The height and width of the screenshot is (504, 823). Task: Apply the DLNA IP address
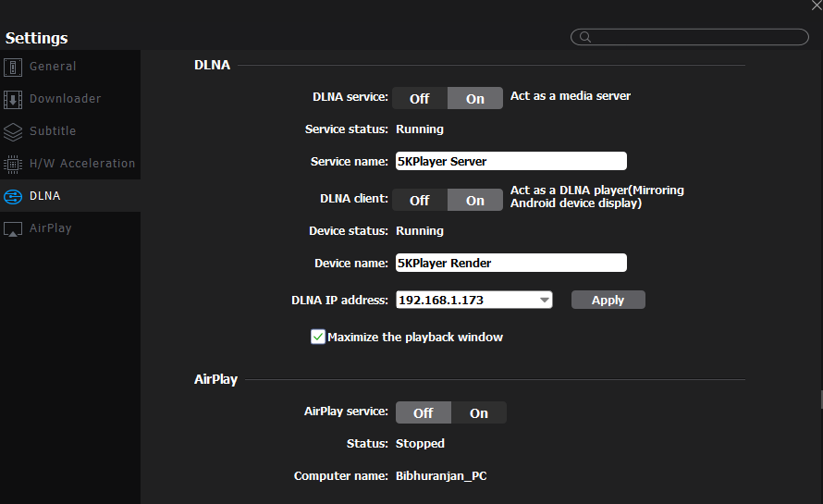(608, 300)
